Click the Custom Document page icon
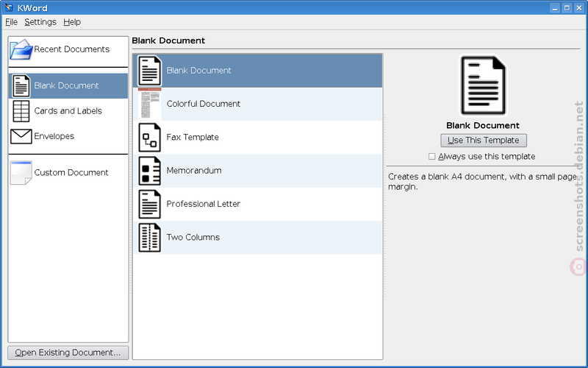 coord(21,173)
